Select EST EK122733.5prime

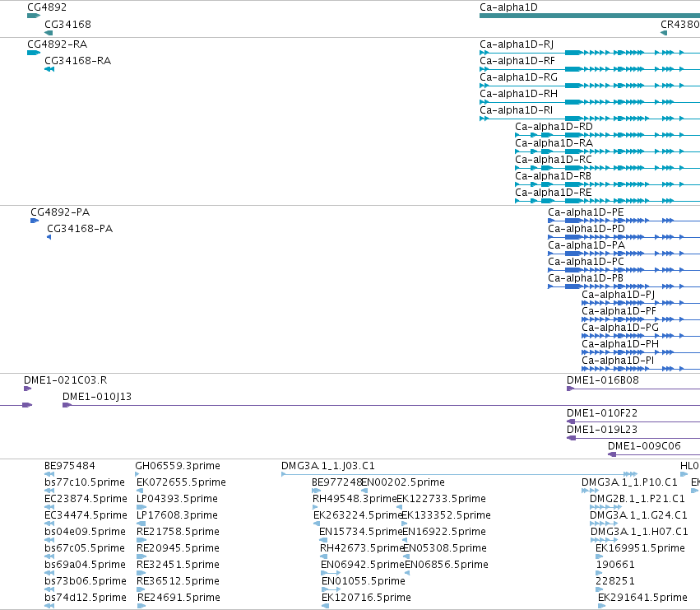(400, 507)
